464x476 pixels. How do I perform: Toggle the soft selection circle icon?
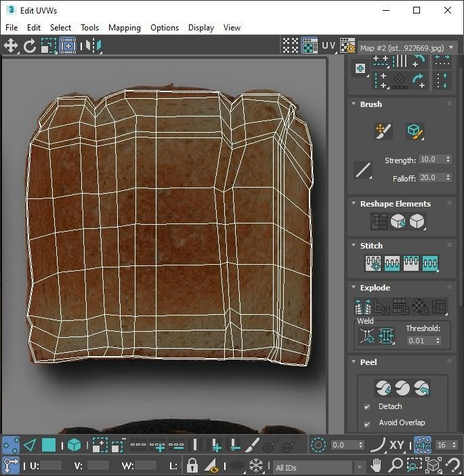tap(318, 446)
